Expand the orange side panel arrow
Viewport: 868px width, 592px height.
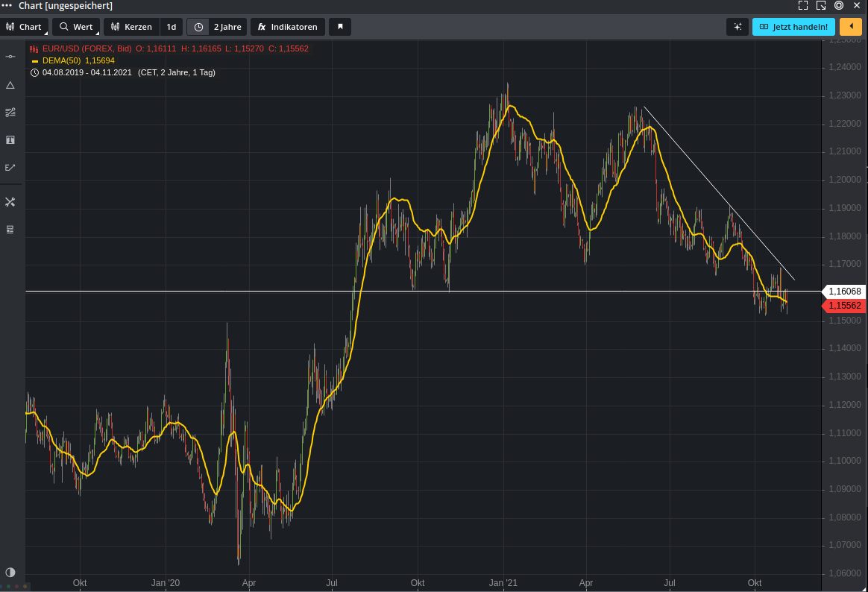(850, 27)
